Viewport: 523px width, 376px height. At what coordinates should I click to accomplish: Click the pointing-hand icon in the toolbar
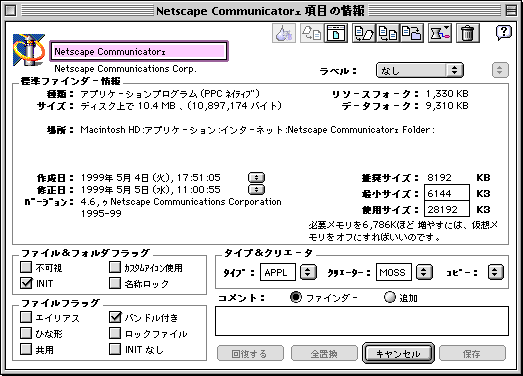coord(284,33)
